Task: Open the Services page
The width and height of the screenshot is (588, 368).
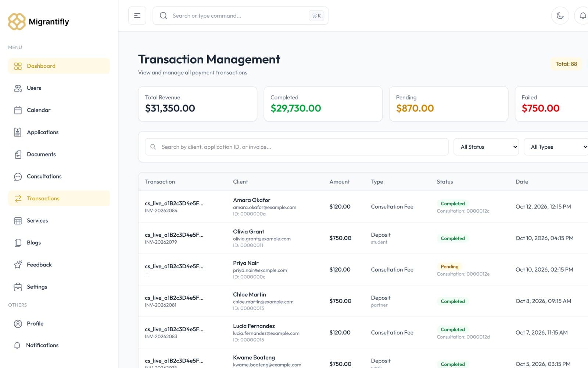Action: [x=59, y=220]
